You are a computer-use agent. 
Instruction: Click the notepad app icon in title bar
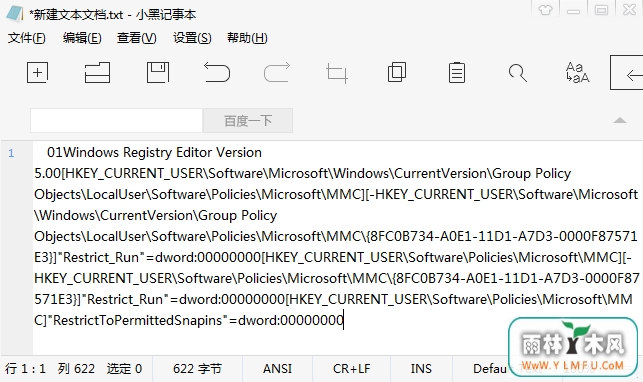[x=15, y=13]
